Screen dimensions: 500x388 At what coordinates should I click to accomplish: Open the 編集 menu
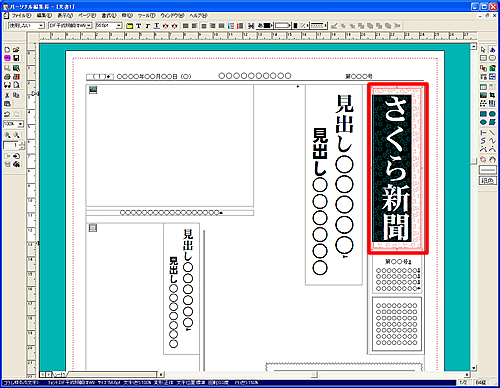(x=44, y=16)
